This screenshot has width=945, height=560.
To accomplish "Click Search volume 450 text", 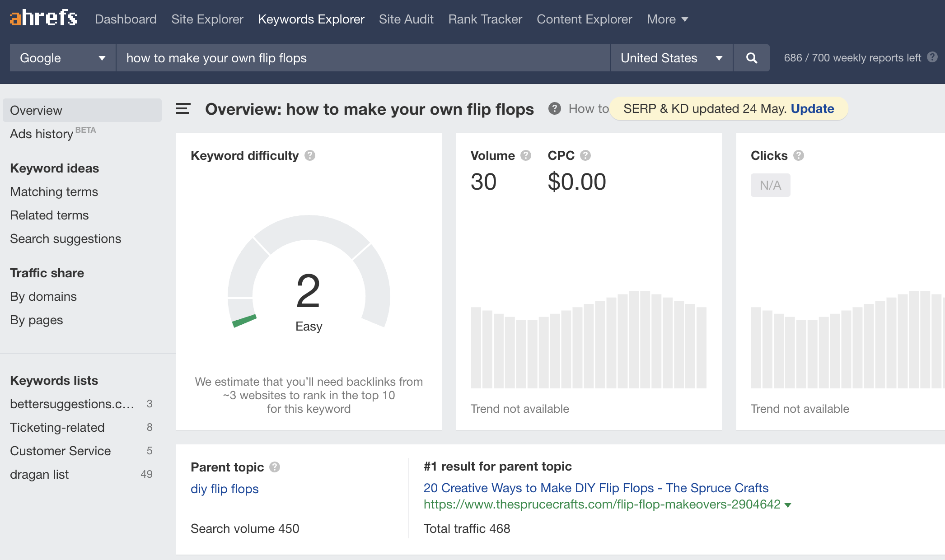I will (x=245, y=528).
